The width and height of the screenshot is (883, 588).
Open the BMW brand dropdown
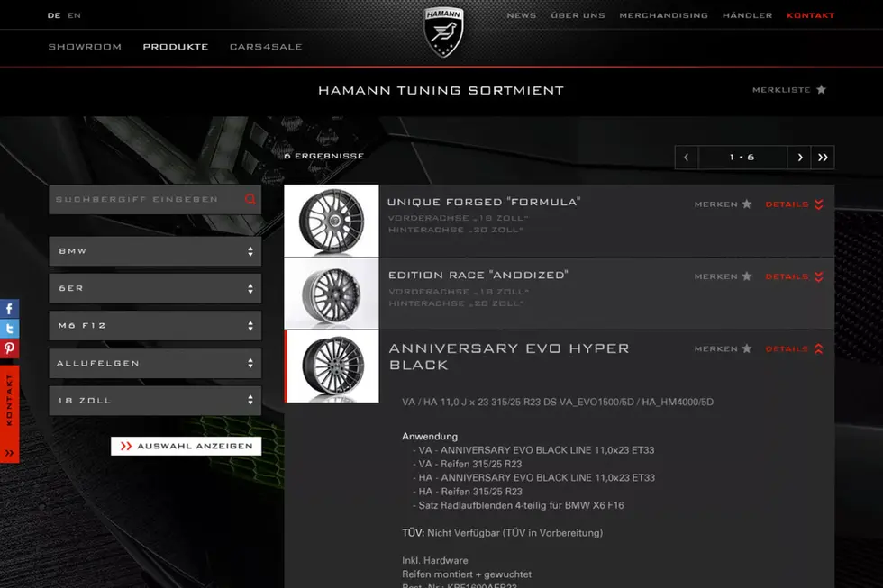click(155, 251)
